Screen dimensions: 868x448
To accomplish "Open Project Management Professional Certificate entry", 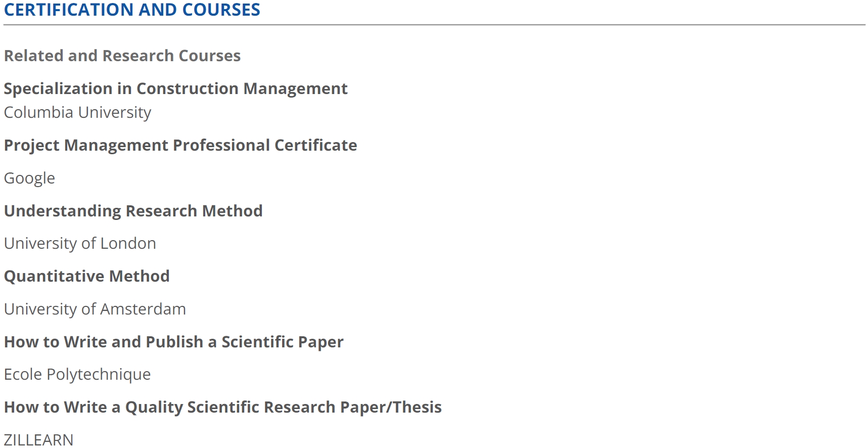I will click(180, 146).
